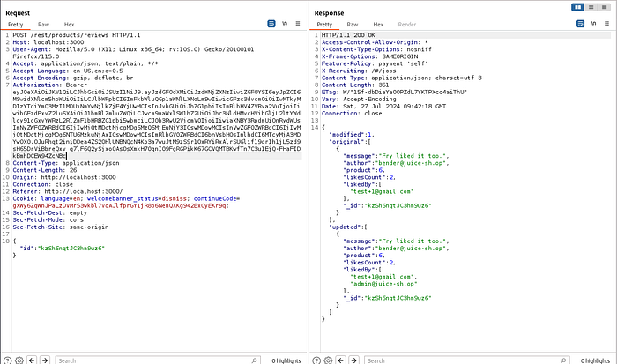This screenshot has width=617, height=364.
Task: Go to next match in Request search
Action: click(45, 360)
